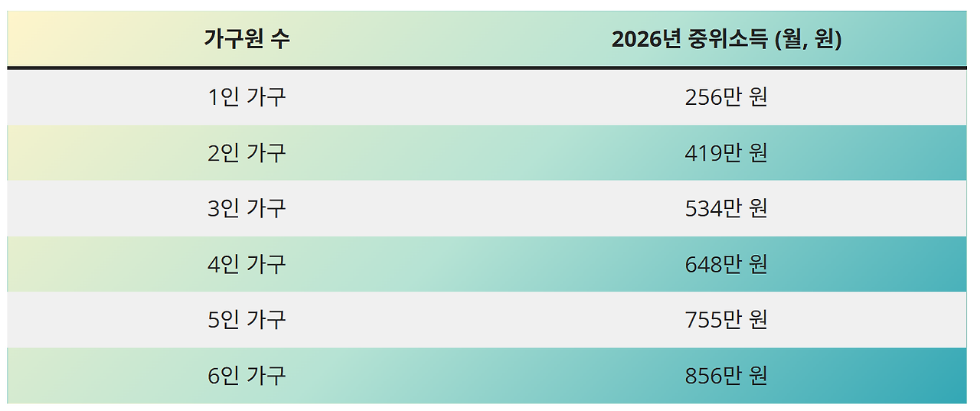Select the 5인 가구 cell
The height and width of the screenshot is (411, 980).
(247, 319)
